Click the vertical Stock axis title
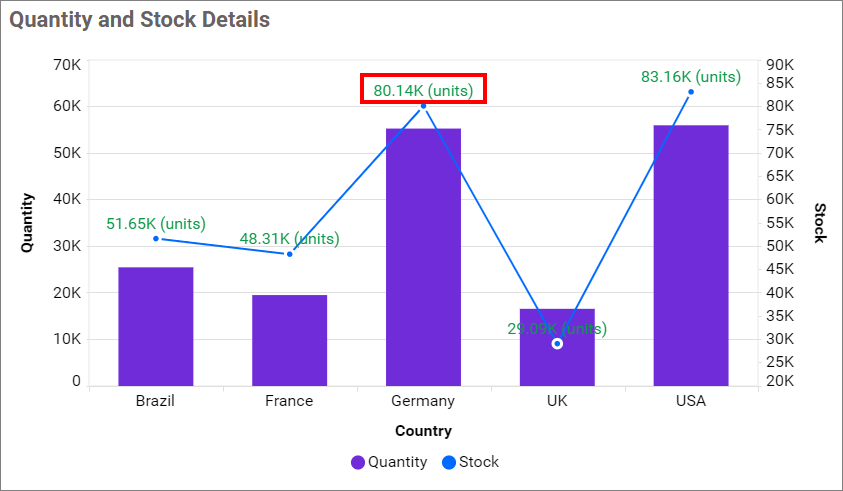The width and height of the screenshot is (843, 491). (819, 222)
